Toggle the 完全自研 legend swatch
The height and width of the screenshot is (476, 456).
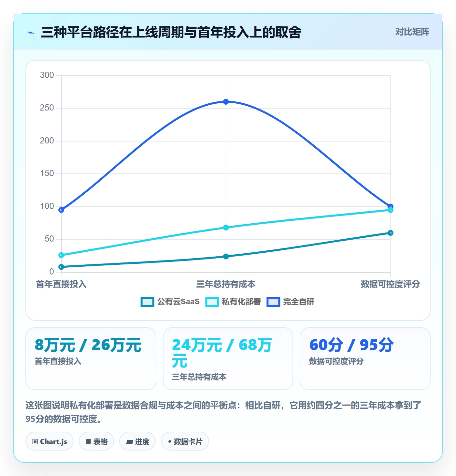273,302
